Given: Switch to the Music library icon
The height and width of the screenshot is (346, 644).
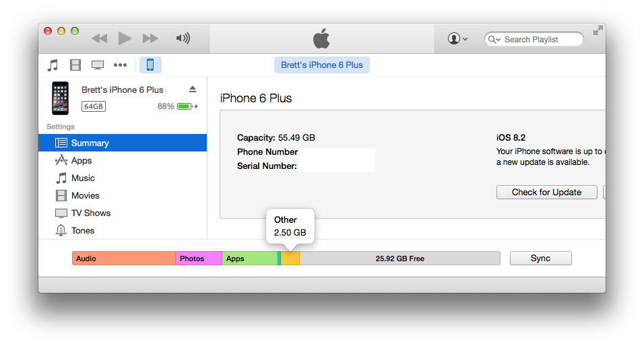Looking at the screenshot, I should (53, 65).
